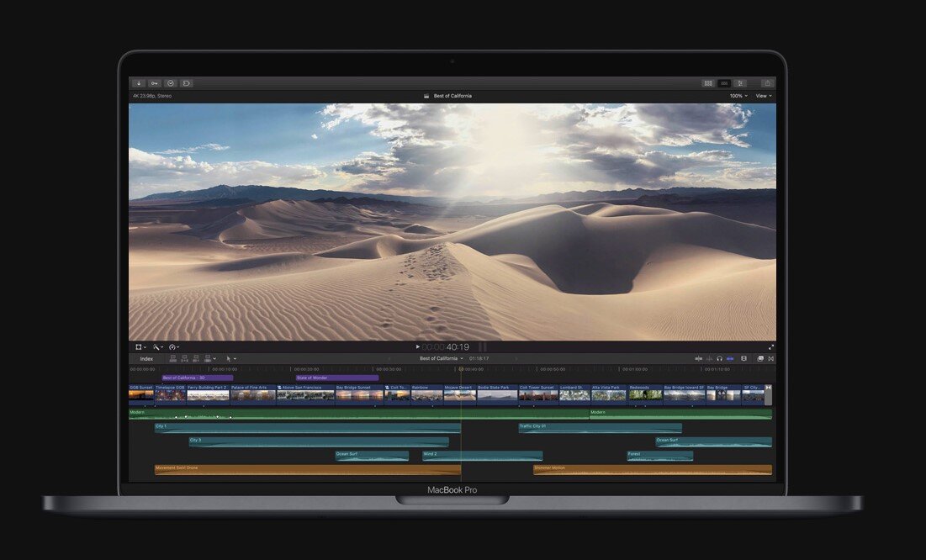Select the City 1 audio clip
The height and width of the screenshot is (560, 926).
308,428
